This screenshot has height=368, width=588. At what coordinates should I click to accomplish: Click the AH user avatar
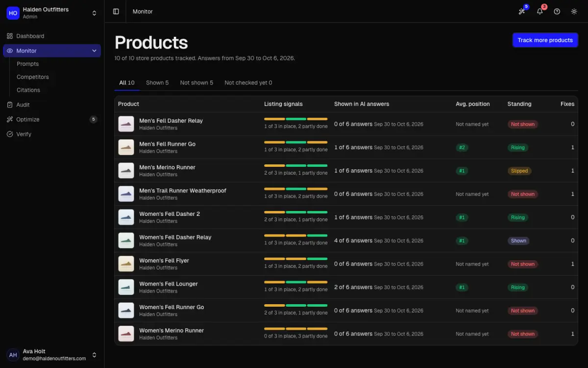pos(13,355)
